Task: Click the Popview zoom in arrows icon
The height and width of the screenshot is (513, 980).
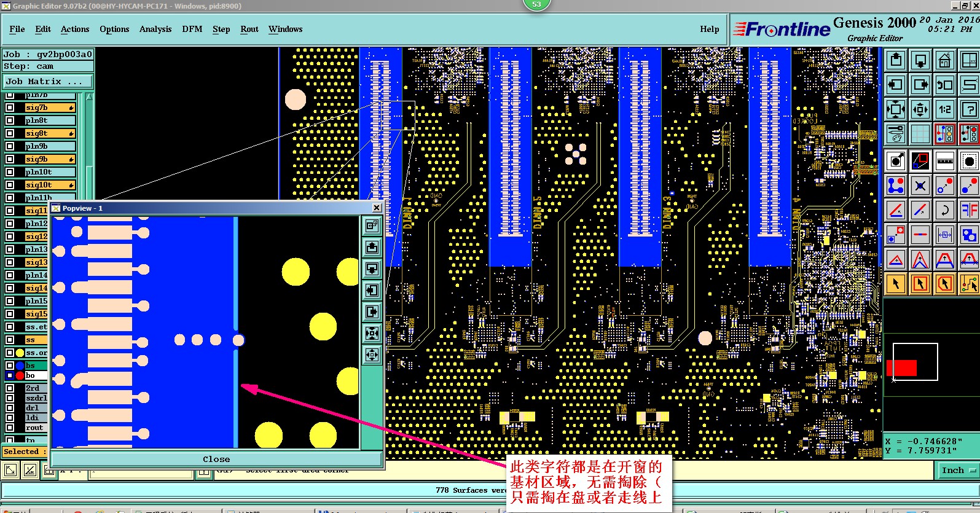Action: (x=372, y=333)
